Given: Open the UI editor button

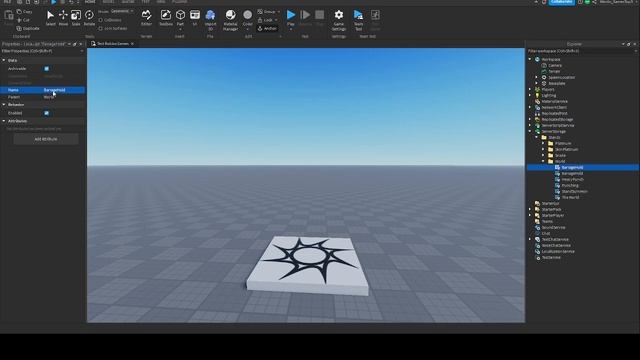Looking at the screenshot, I should coord(195,18).
